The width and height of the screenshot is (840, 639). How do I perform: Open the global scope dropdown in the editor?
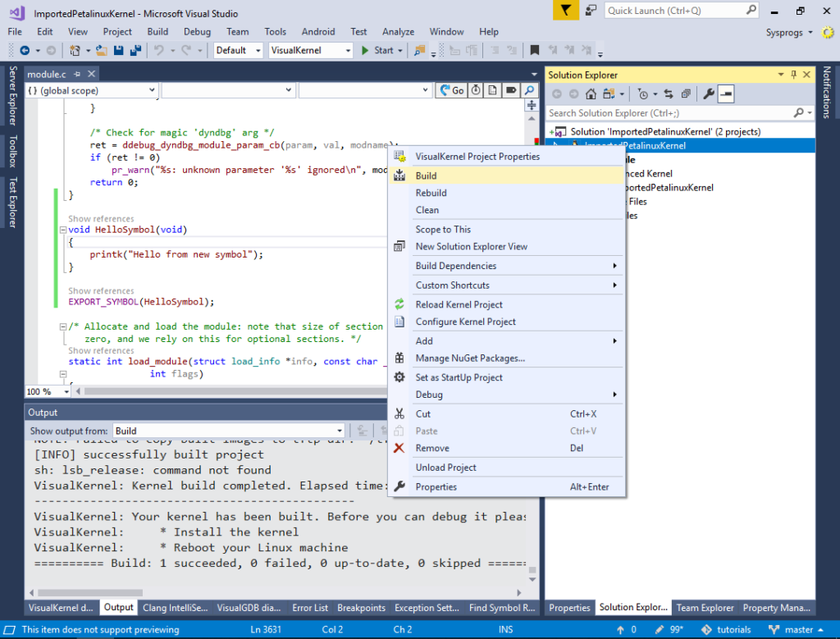[89, 89]
